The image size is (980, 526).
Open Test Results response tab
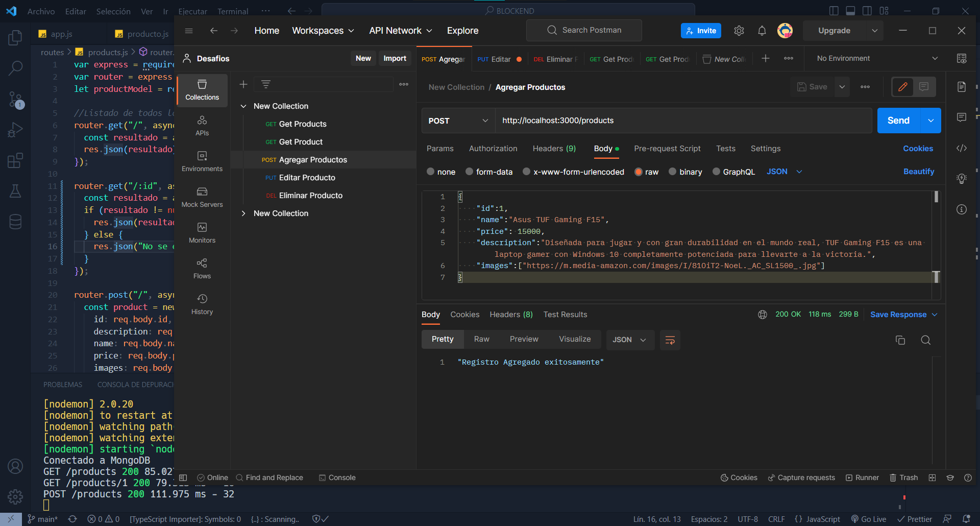pyautogui.click(x=565, y=315)
